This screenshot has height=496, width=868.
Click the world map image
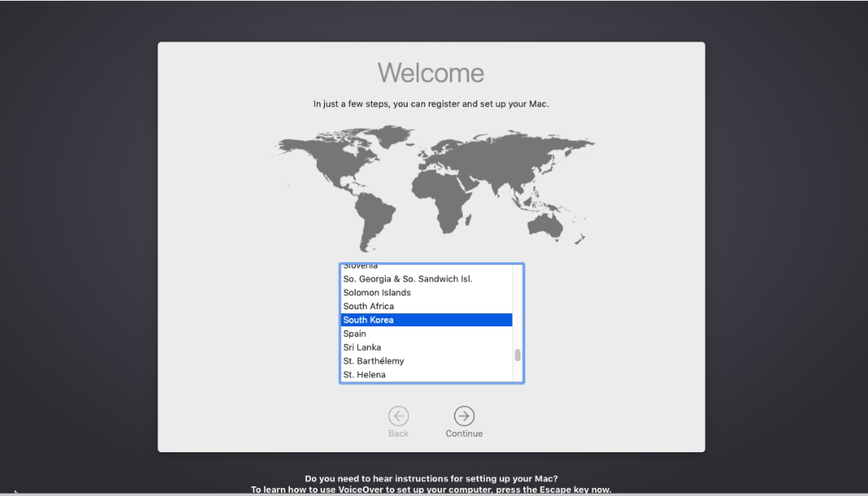coord(433,188)
